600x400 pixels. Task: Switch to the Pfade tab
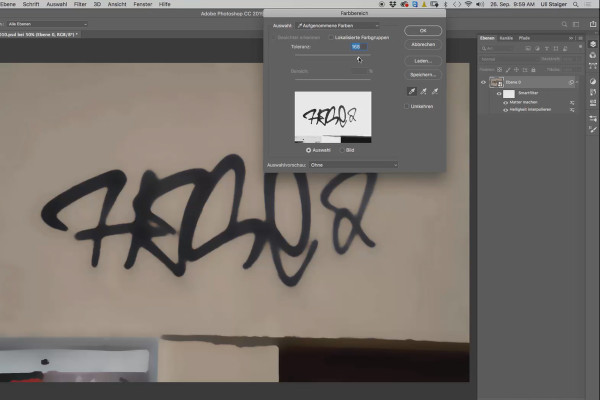tap(524, 38)
